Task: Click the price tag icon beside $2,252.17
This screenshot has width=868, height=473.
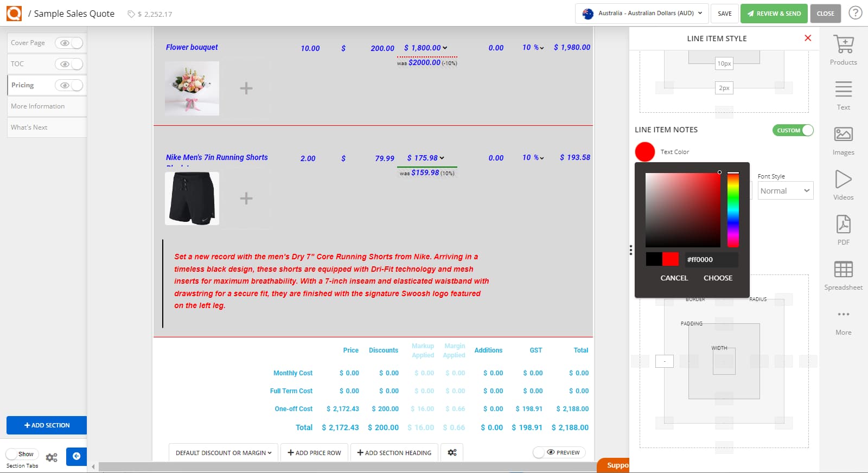Action: tap(131, 14)
